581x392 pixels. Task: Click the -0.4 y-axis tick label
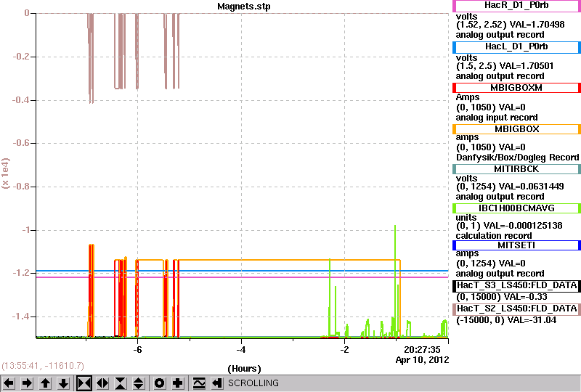pyautogui.click(x=21, y=100)
